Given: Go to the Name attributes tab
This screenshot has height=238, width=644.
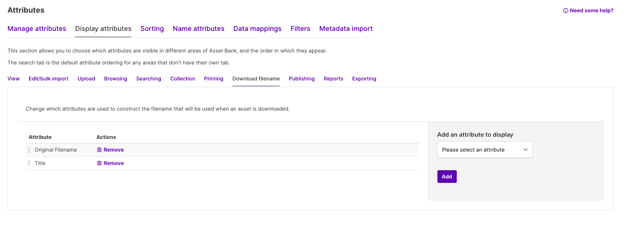Looking at the screenshot, I should [x=198, y=29].
